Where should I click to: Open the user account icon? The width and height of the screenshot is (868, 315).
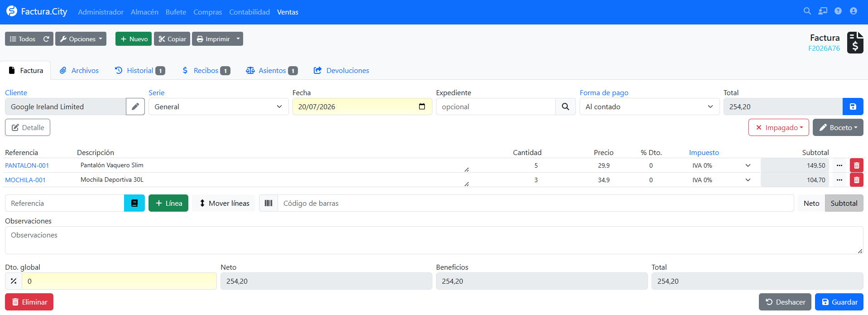click(854, 11)
